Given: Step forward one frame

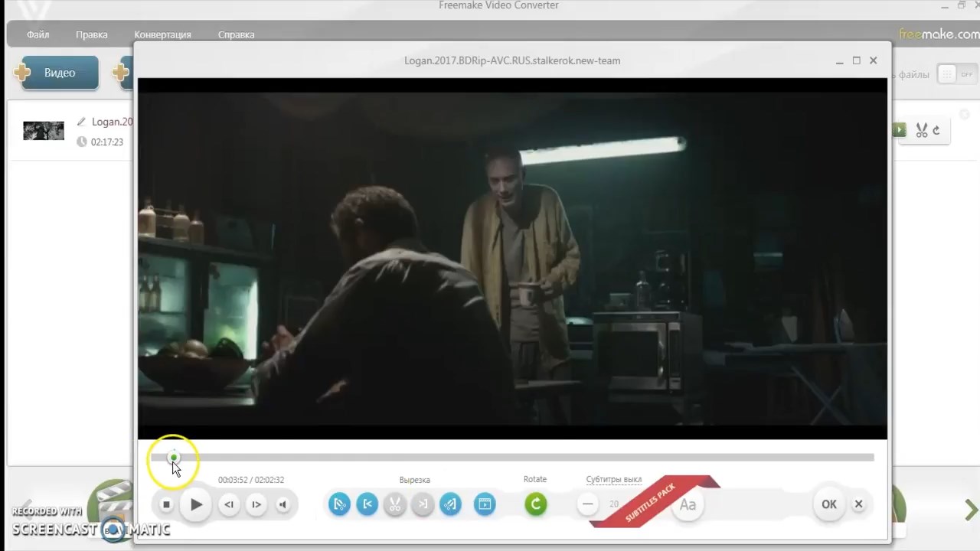Looking at the screenshot, I should (256, 504).
